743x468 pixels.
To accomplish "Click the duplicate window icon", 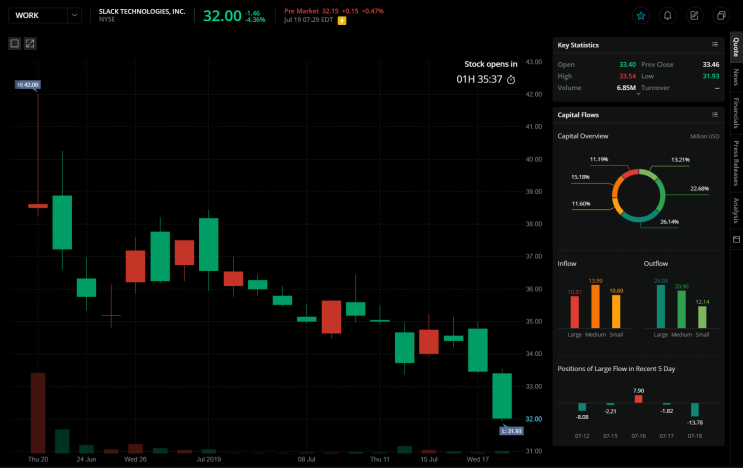I will click(x=721, y=16).
